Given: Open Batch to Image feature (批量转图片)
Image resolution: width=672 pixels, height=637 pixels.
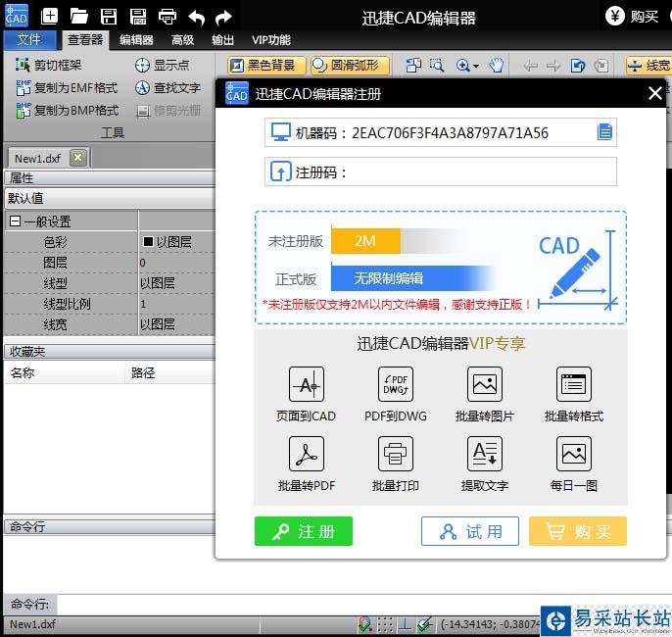Looking at the screenshot, I should pyautogui.click(x=484, y=395).
